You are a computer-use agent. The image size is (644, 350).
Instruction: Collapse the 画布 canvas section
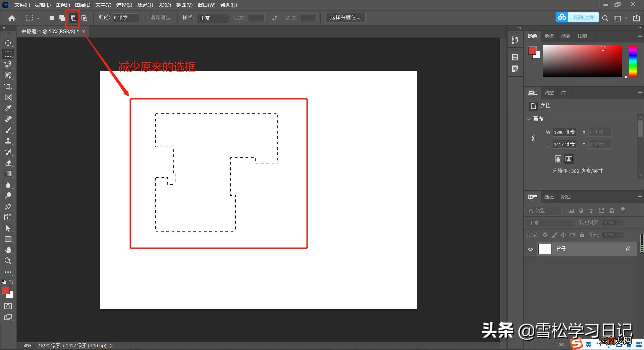(x=529, y=119)
